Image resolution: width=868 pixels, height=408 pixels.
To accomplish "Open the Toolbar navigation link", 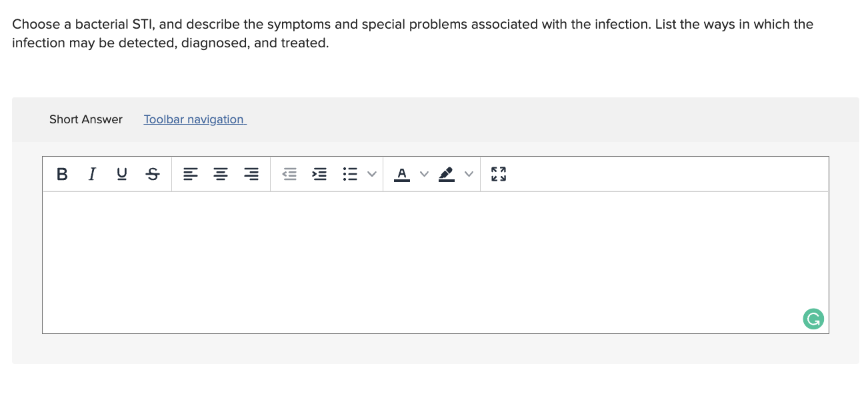I will 194,119.
